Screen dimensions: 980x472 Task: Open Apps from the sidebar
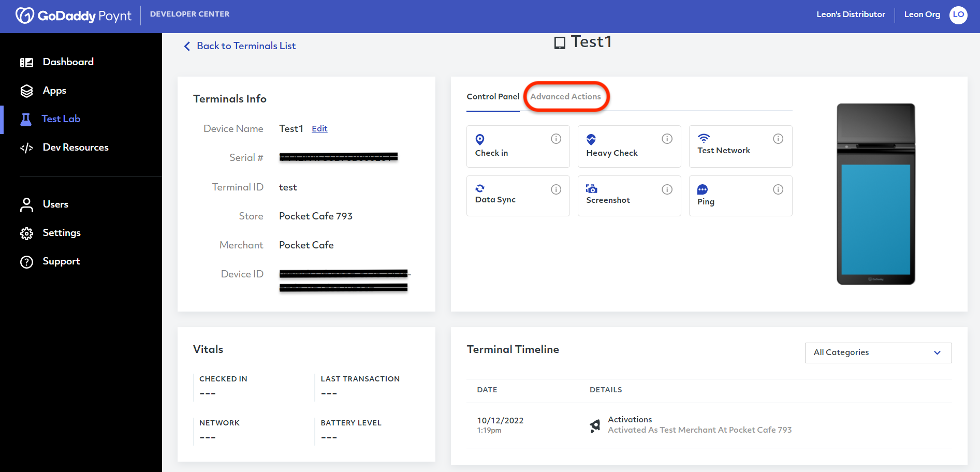coord(54,91)
